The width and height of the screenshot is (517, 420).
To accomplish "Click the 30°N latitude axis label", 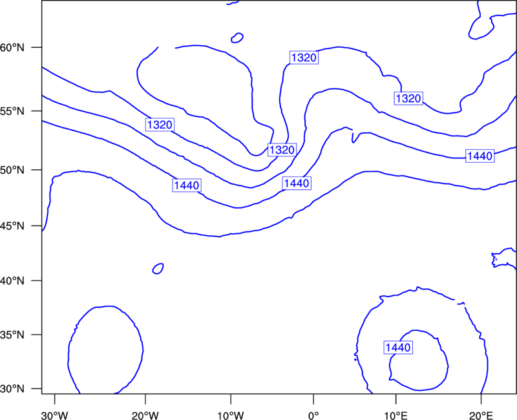I will click(12, 389).
